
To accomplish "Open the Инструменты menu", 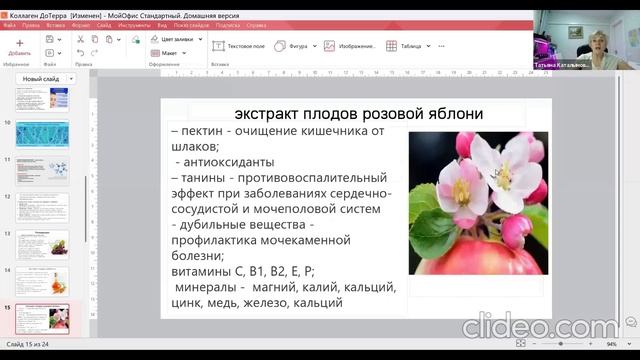I will [x=134, y=25].
